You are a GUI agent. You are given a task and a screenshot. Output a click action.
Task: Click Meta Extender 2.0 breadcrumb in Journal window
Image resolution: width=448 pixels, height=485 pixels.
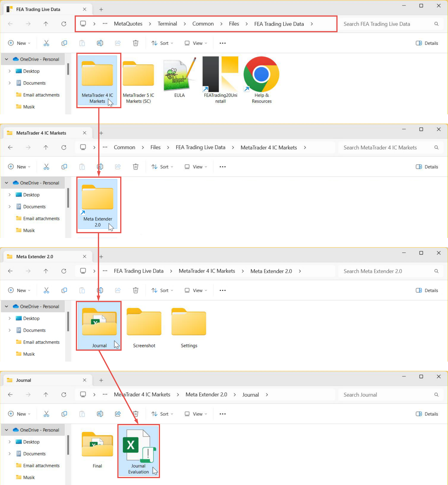206,395
